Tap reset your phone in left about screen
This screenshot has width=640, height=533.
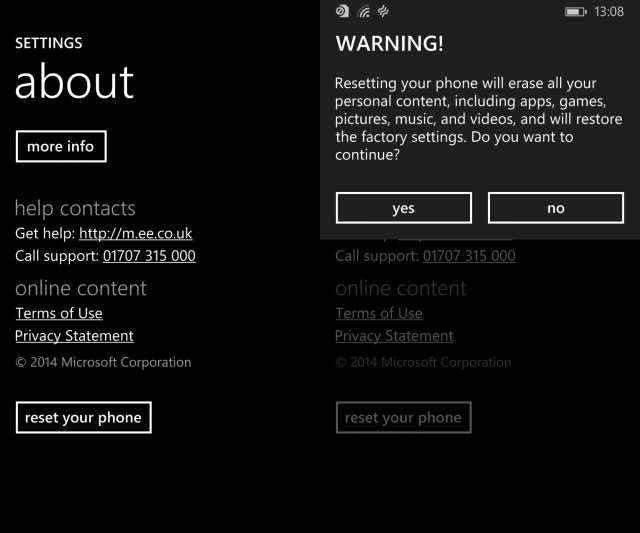[84, 418]
